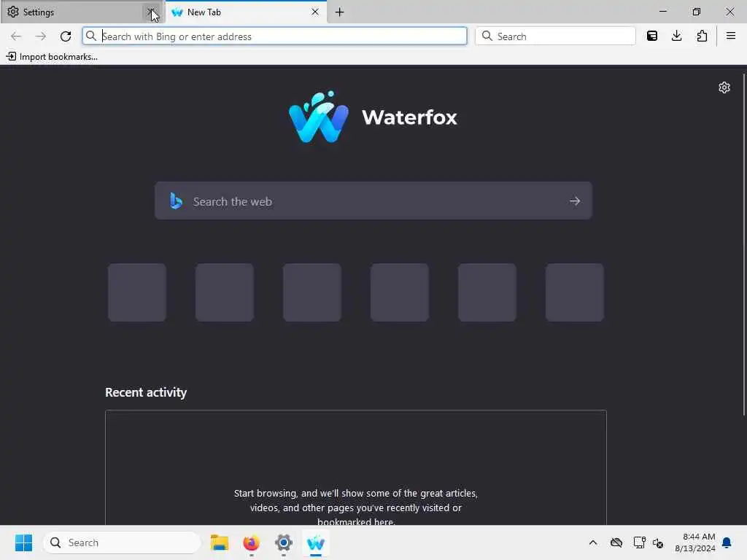Click the Windows taskbar Search box
The image size is (747, 560).
pos(122,542)
